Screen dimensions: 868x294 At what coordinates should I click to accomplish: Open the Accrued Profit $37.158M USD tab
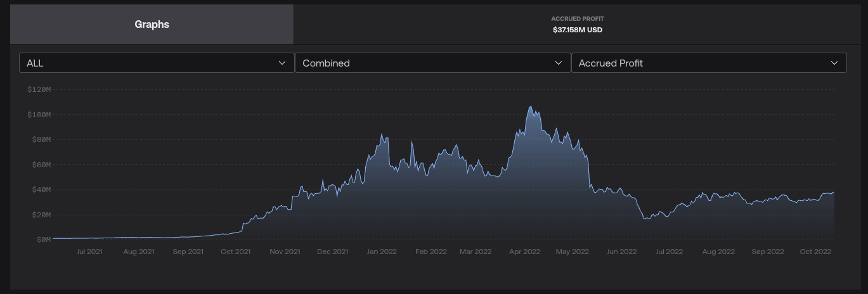[577, 25]
